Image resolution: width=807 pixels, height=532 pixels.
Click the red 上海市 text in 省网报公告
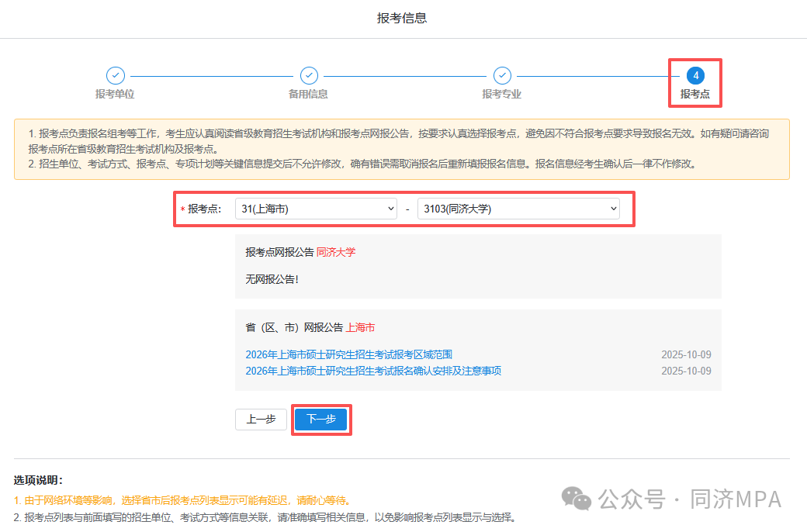[x=360, y=328]
